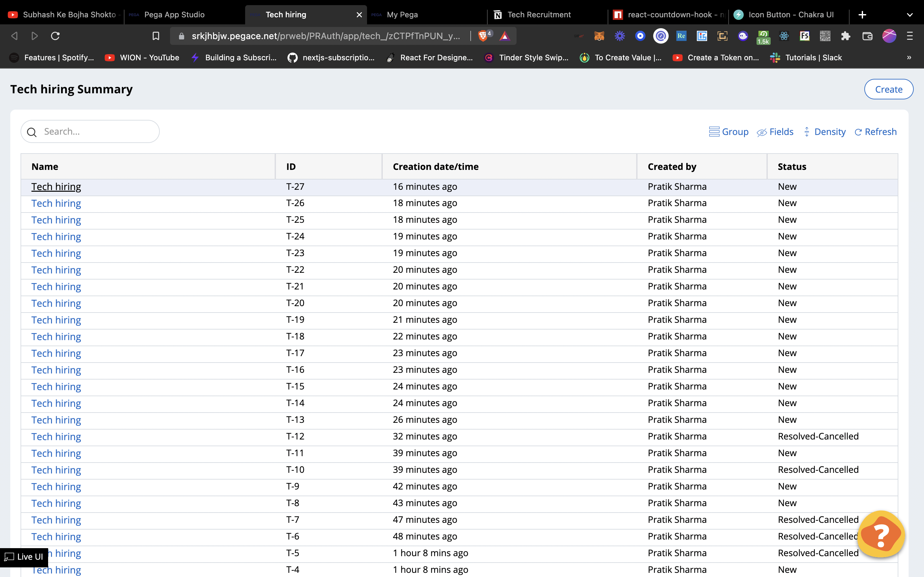The width and height of the screenshot is (924, 577).
Task: Switch to the Tech Recruitment Notion tab
Action: tap(539, 15)
